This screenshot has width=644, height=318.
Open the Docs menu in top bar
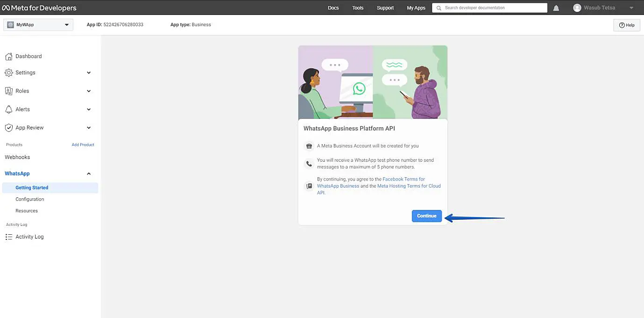[x=333, y=8]
